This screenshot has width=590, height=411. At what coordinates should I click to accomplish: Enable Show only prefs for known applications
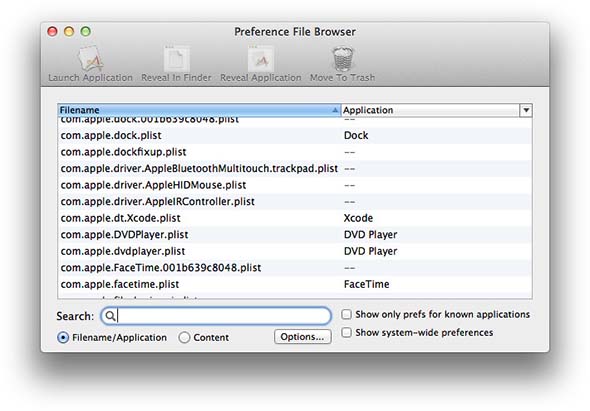pos(346,314)
